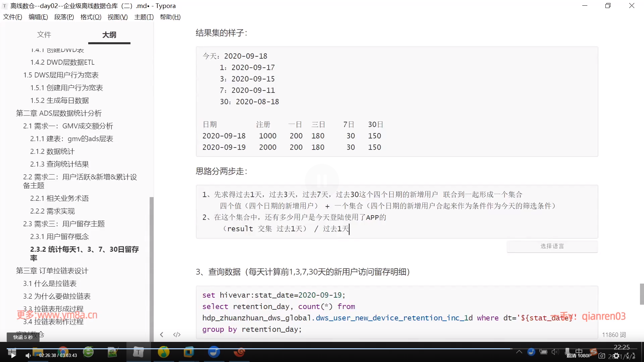The height and width of the screenshot is (362, 644).
Task: Toggle source code mode with the </> icon
Action: pyautogui.click(x=177, y=335)
